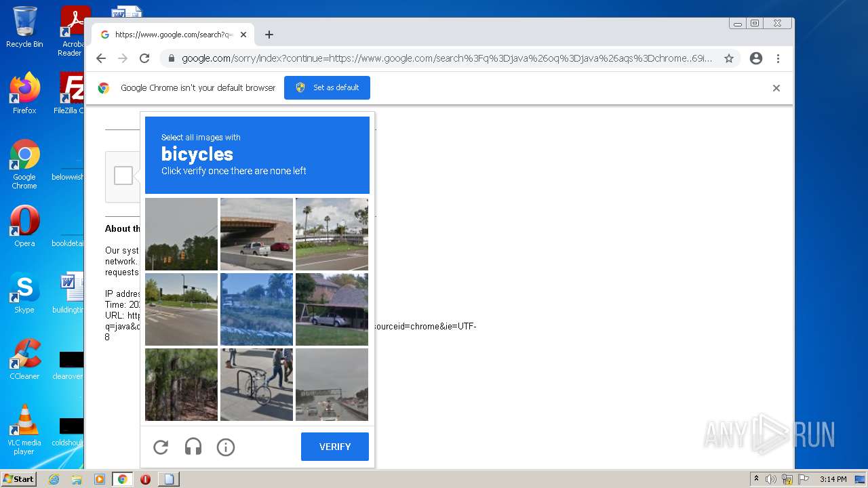Select the google.com/search tab
Screen dimensions: 868x488
pyautogui.click(x=173, y=35)
